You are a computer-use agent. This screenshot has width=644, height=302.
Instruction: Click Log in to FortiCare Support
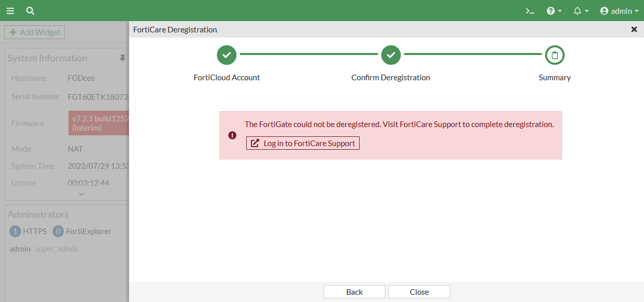[303, 144]
